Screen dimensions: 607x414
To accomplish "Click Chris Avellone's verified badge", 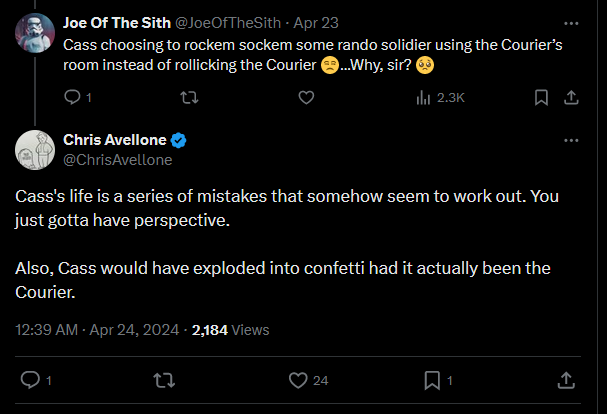I will tap(180, 140).
